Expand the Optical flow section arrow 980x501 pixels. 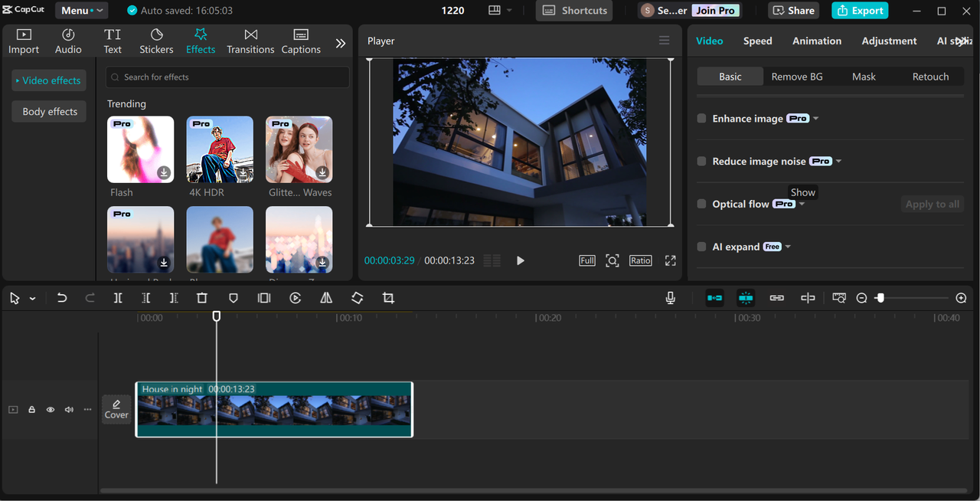point(802,205)
